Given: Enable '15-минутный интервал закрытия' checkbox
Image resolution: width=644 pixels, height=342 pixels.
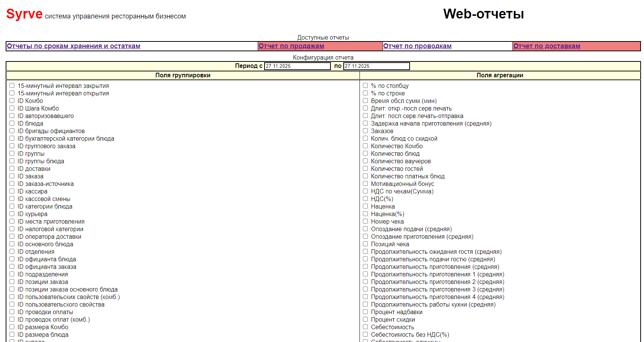Looking at the screenshot, I should 12,86.
